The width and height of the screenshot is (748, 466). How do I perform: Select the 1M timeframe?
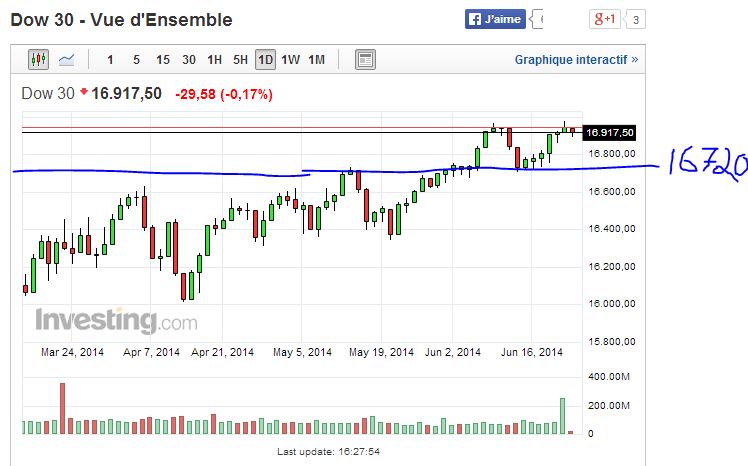[x=316, y=60]
